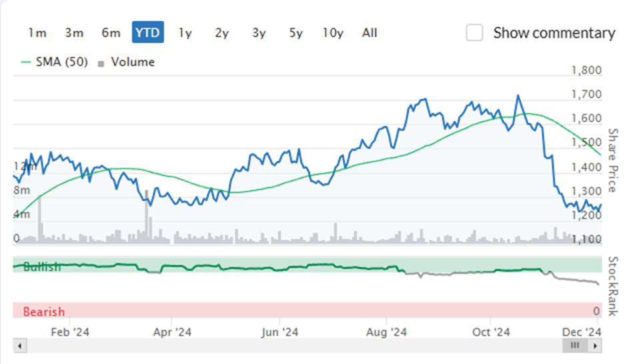Click the 8m volume axis label
Viewport: 627px width, 364px height.
(x=21, y=190)
